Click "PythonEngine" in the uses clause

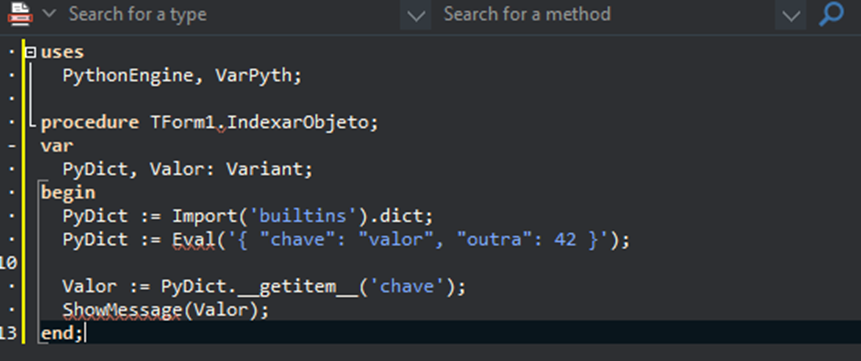pyautogui.click(x=128, y=75)
